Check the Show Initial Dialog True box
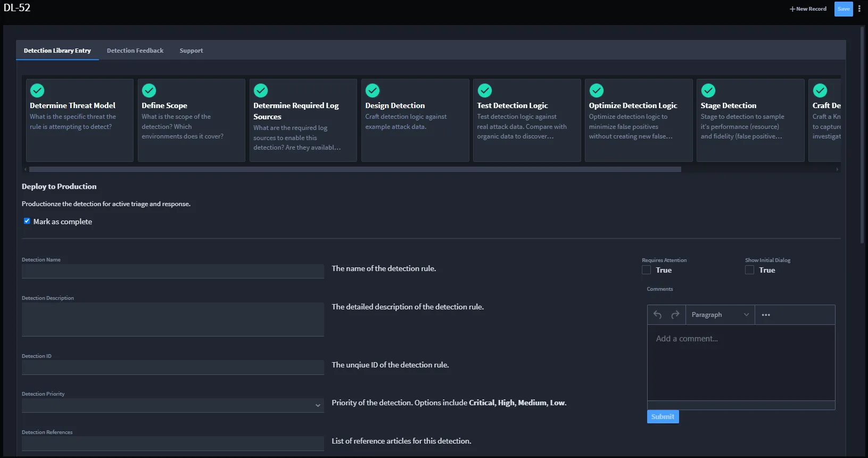The width and height of the screenshot is (868, 458). [x=749, y=270]
